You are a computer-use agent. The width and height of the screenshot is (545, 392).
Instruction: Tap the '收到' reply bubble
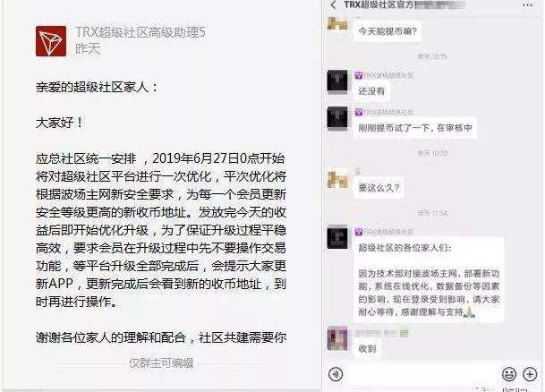pos(368,348)
